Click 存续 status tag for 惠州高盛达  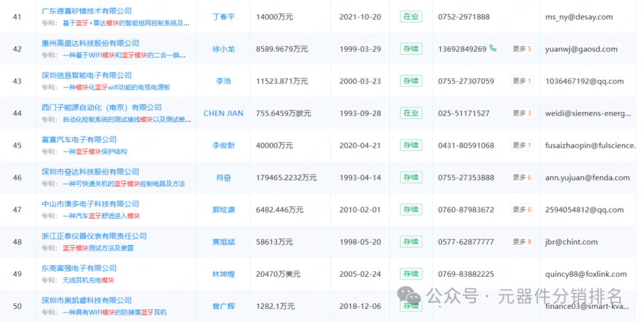pyautogui.click(x=411, y=49)
